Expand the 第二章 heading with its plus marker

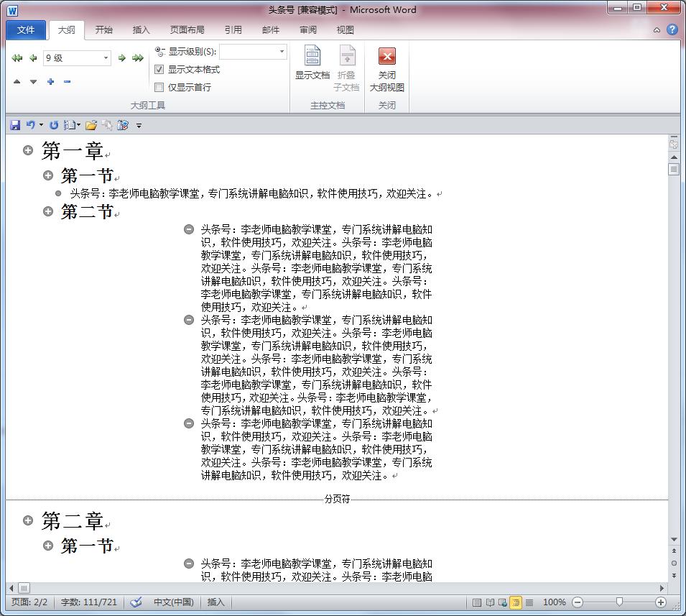[x=28, y=520]
